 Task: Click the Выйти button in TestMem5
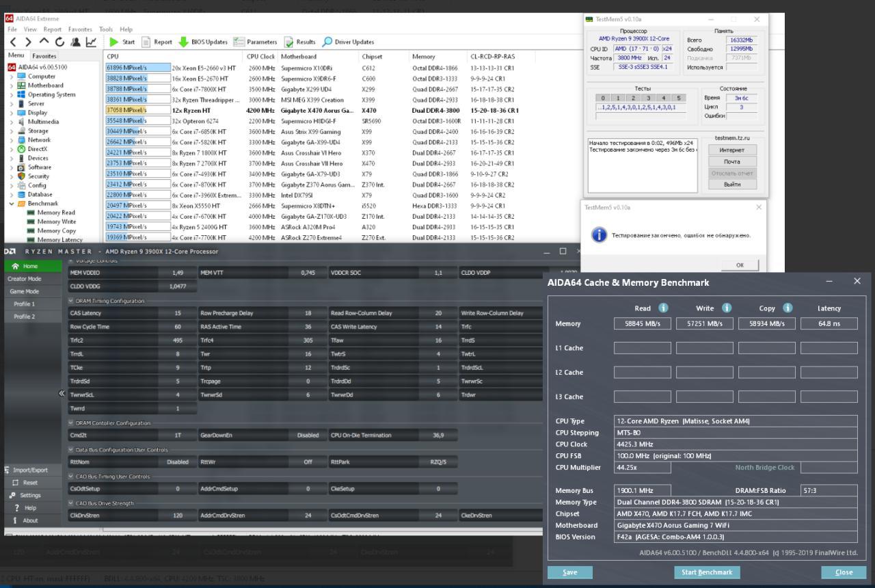pyautogui.click(x=732, y=184)
